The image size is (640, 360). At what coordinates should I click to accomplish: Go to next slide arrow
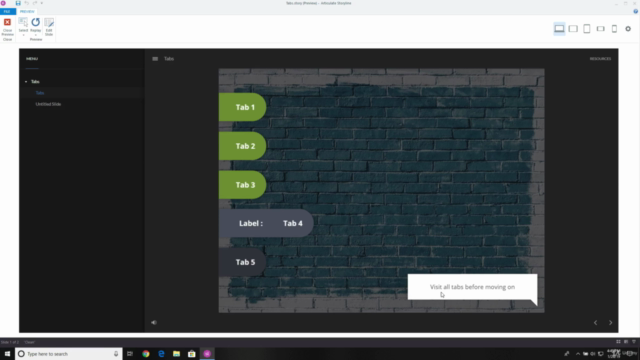pyautogui.click(x=611, y=322)
